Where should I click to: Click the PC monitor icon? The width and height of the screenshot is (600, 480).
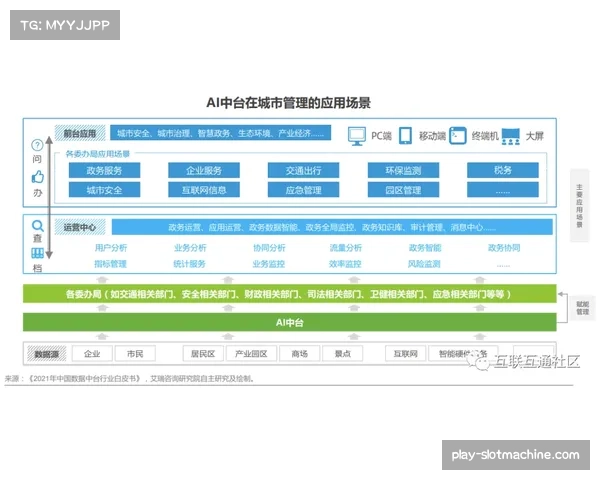(x=357, y=136)
